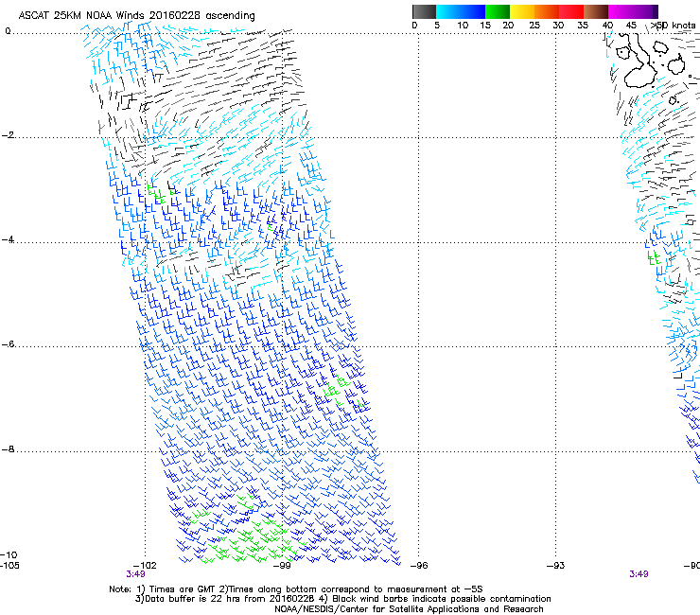
Task: Click the '5' label under the color legend
Action: 437,26
